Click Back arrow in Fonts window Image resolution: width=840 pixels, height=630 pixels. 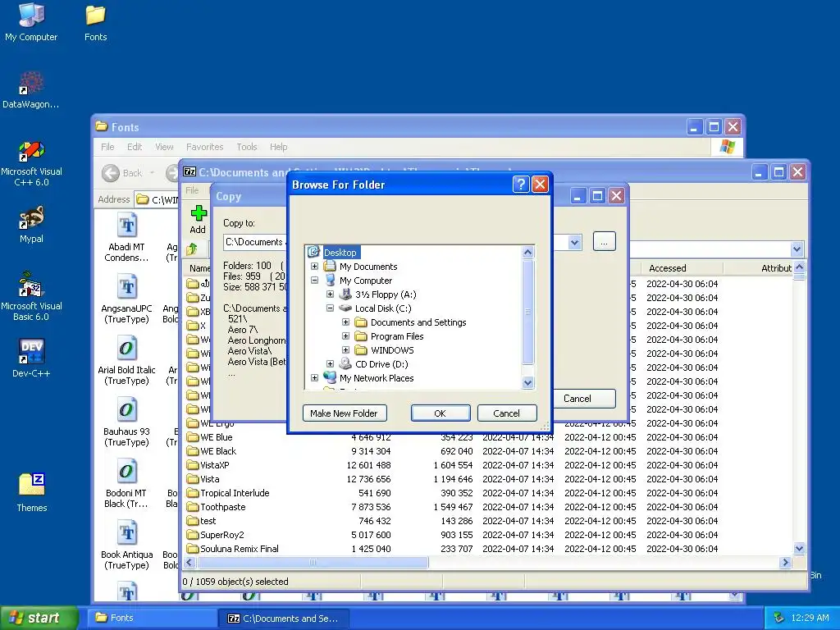pyautogui.click(x=111, y=173)
